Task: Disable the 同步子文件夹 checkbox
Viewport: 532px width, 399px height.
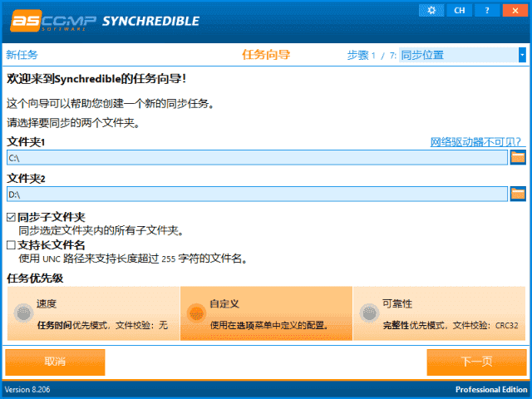Action: 12,217
